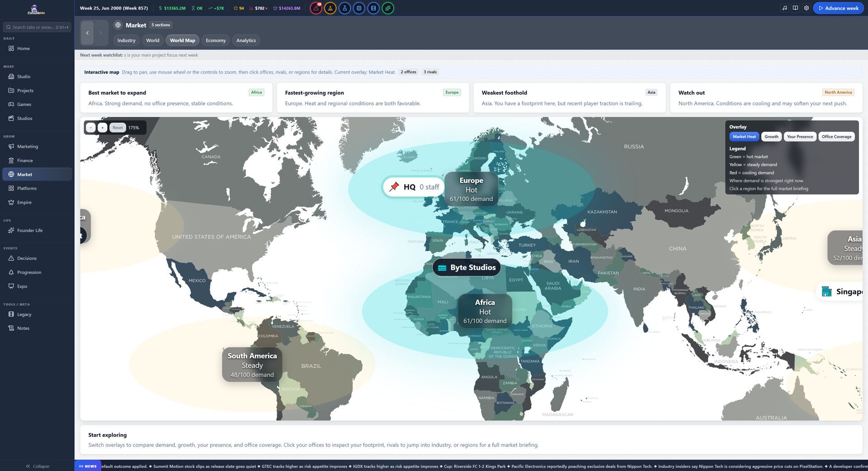868x471 pixels.
Task: Open the settings gear icon
Action: coord(806,8)
